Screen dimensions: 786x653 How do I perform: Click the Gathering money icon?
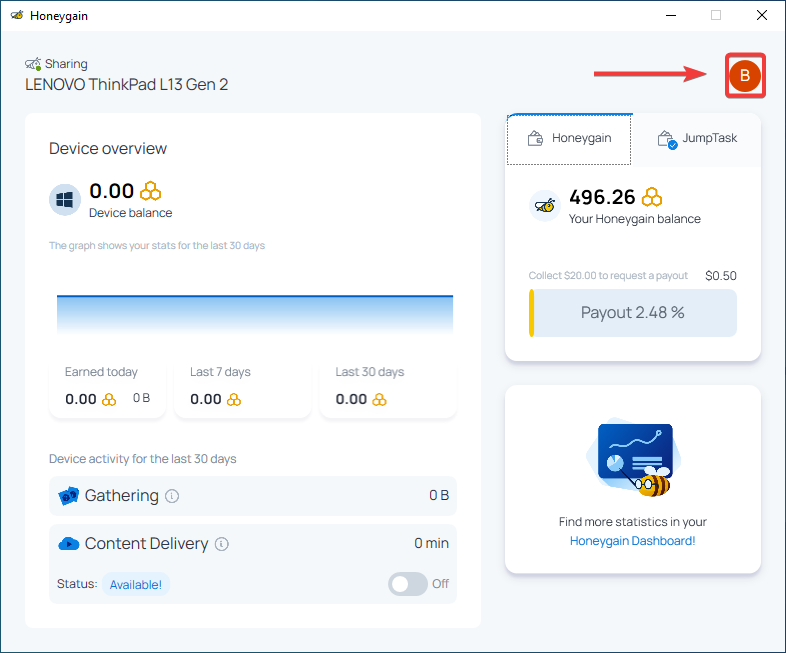(69, 496)
